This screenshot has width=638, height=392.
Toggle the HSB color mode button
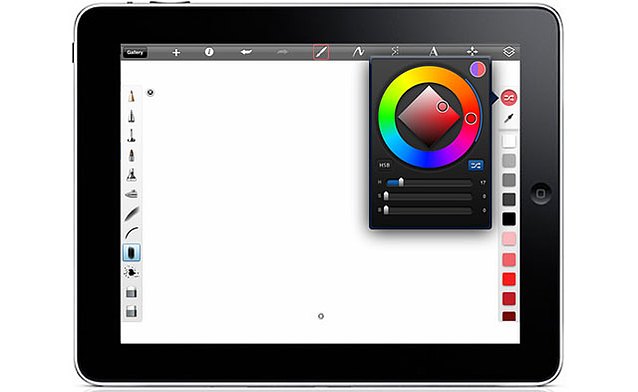click(384, 165)
